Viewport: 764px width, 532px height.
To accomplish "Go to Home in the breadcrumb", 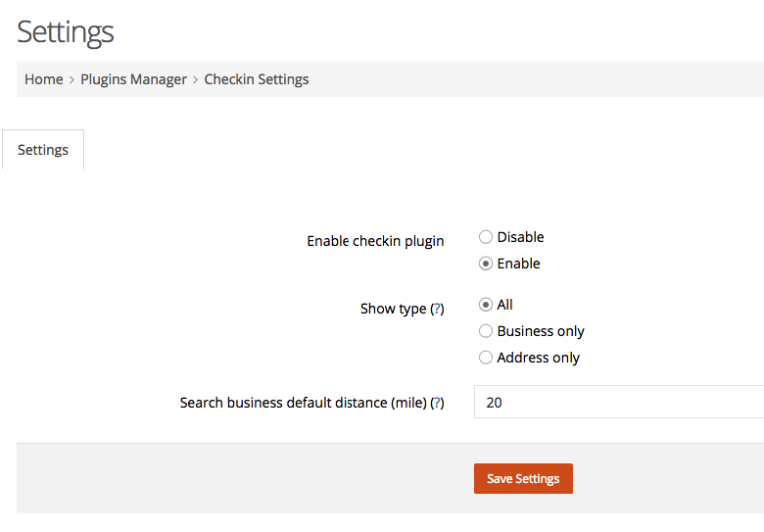I will [44, 79].
